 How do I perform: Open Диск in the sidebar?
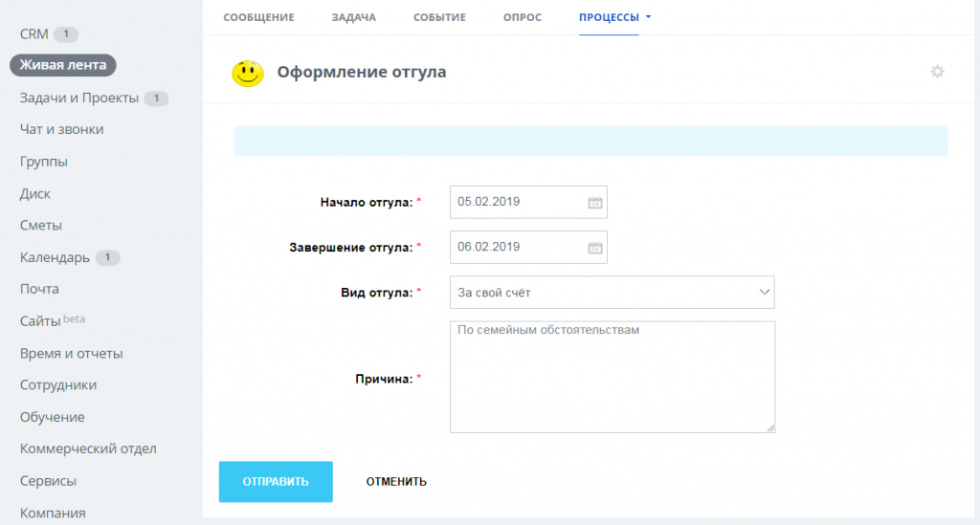tap(35, 193)
